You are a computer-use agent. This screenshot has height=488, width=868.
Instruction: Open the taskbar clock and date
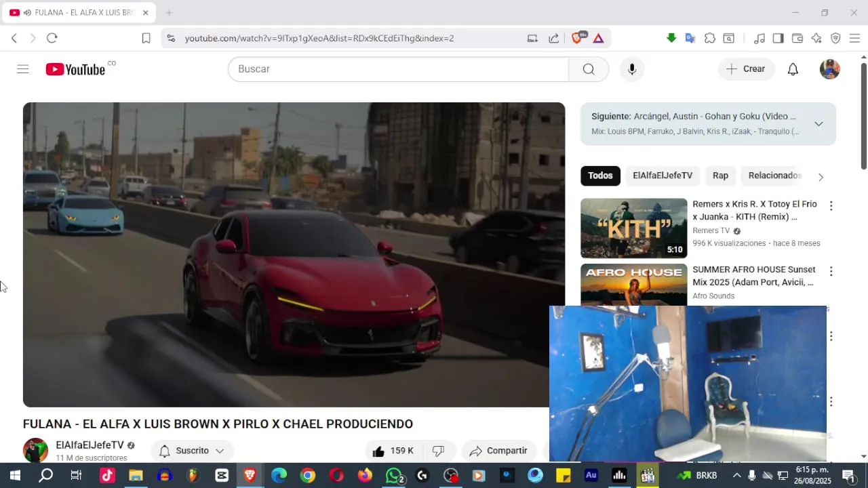(812, 476)
